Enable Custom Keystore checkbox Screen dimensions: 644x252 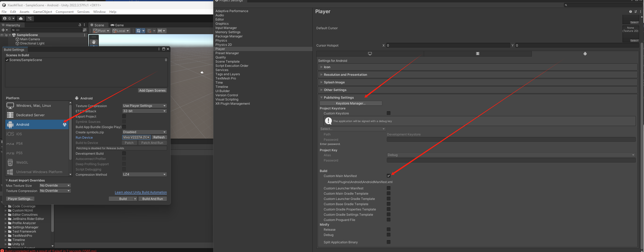pos(389,113)
